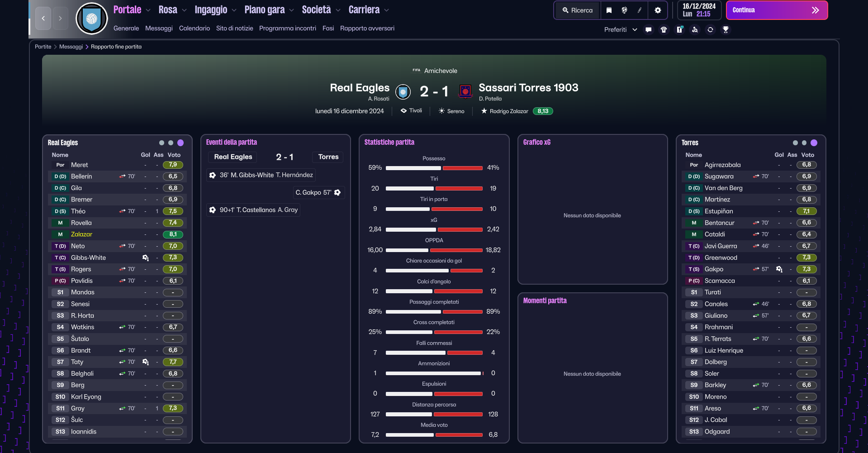Click the transfers circular arrows shortcut
The height and width of the screenshot is (453, 868).
(x=710, y=29)
